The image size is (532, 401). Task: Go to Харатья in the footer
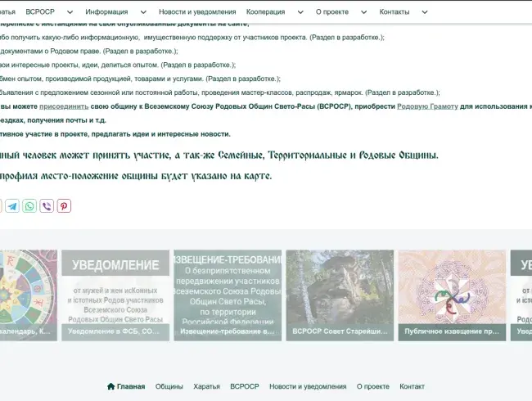tap(206, 386)
